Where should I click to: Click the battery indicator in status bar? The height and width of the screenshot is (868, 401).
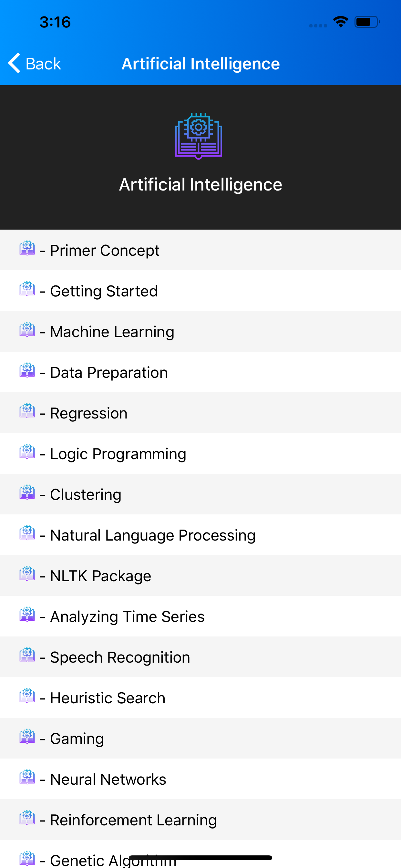(x=367, y=21)
